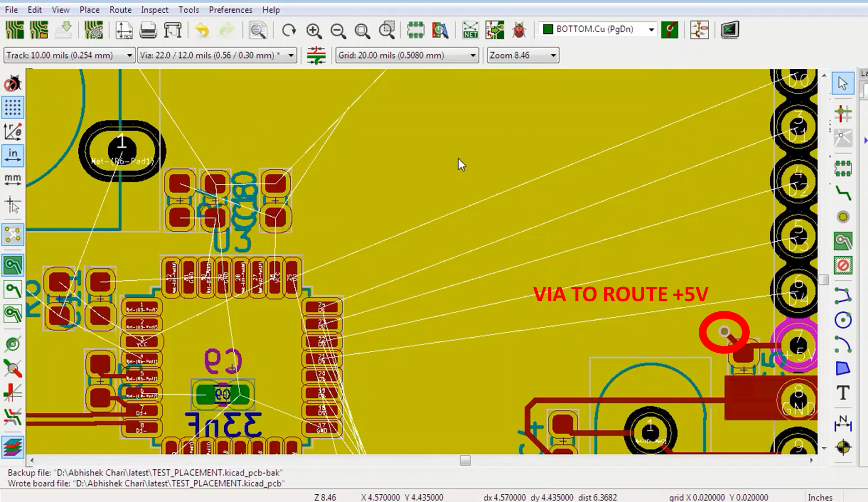
Task: Open the Footprint Editor
Action: click(x=415, y=30)
